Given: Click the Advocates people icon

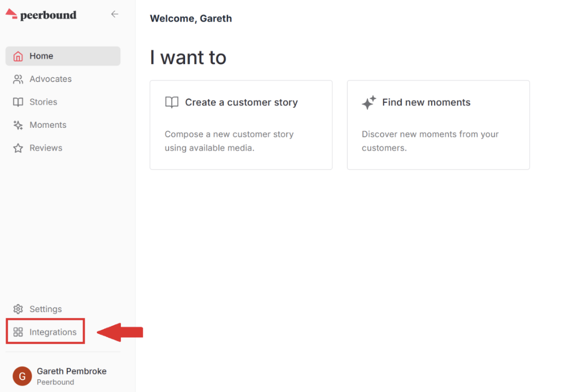Looking at the screenshot, I should click(18, 79).
